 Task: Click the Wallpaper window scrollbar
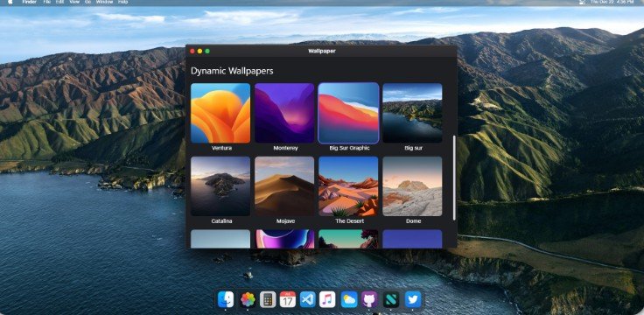[454, 178]
